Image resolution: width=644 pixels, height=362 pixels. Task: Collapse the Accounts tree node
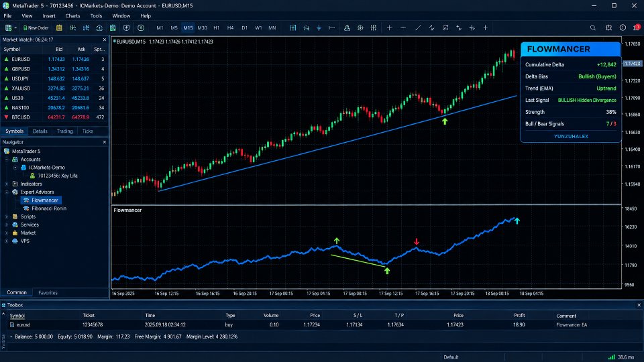(7, 160)
